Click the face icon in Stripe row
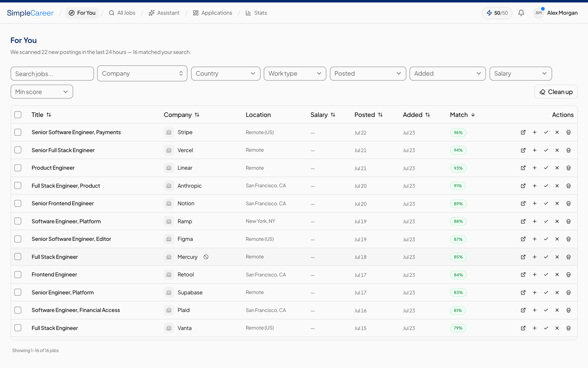This screenshot has height=368, width=588. (x=569, y=132)
